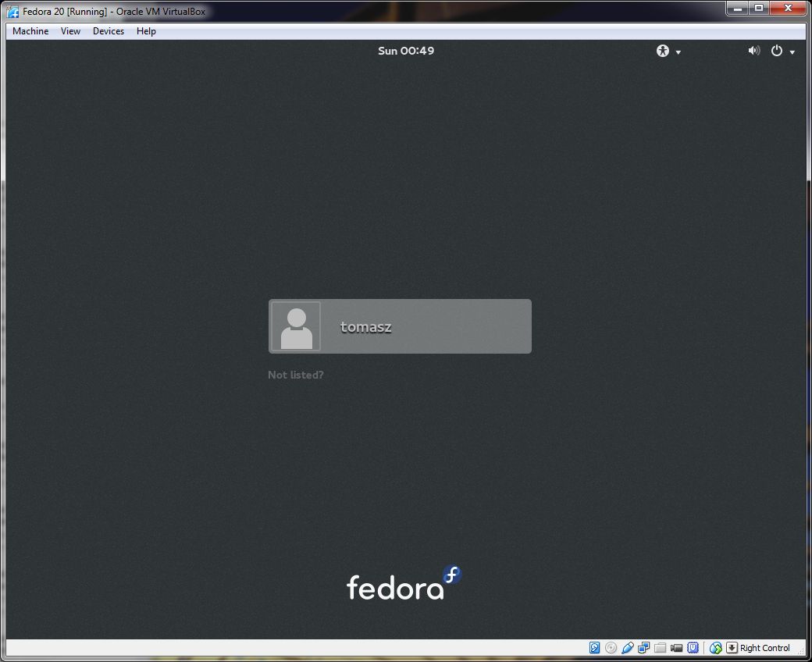Viewport: 812px width, 662px height.
Task: Click the VirtualBox title bar icon
Action: coord(13,12)
